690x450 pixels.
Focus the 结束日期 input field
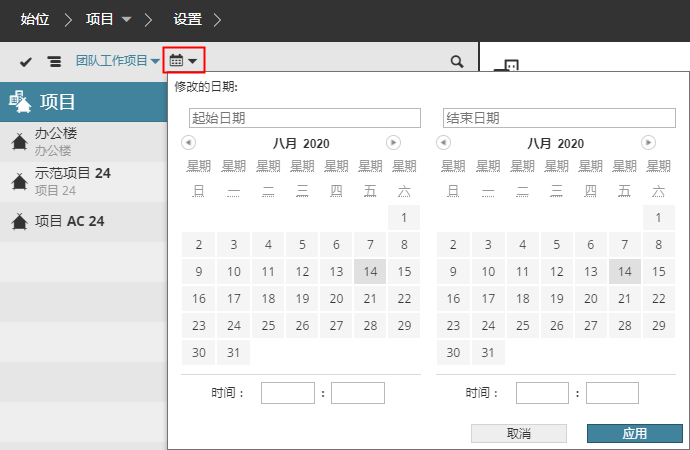tap(559, 118)
